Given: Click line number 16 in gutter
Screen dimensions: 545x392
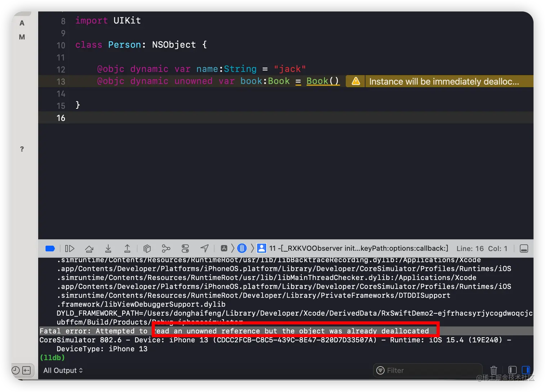Looking at the screenshot, I should (61, 118).
